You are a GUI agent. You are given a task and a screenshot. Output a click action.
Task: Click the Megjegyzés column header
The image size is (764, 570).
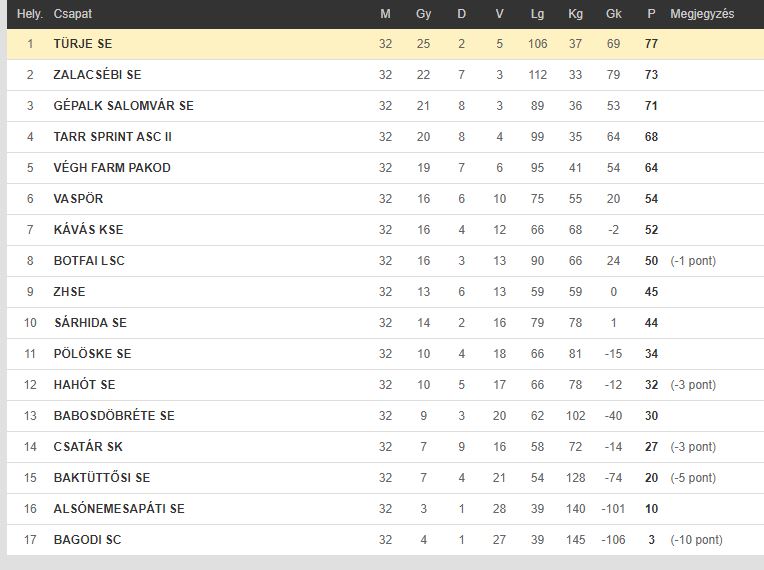pyautogui.click(x=702, y=14)
